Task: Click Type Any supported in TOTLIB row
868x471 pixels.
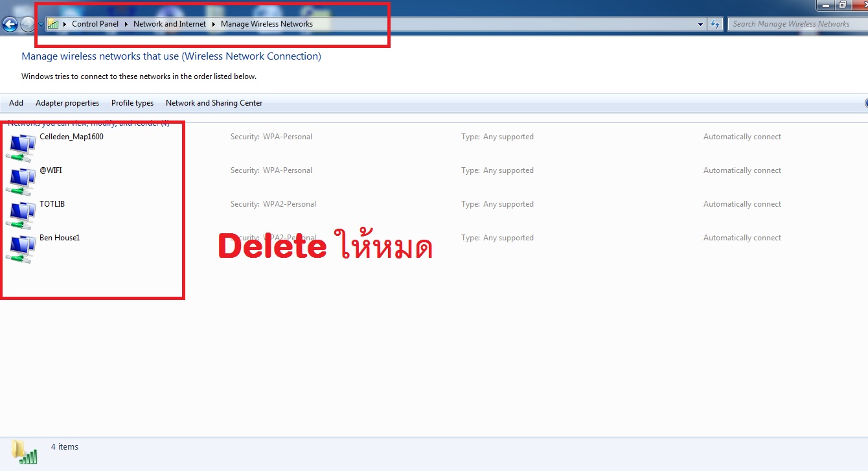Action: 497,204
